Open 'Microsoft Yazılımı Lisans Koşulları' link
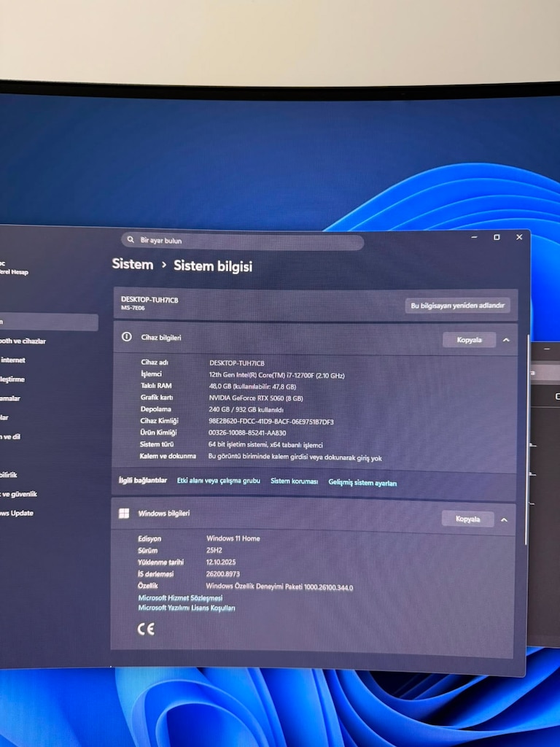 (x=187, y=608)
